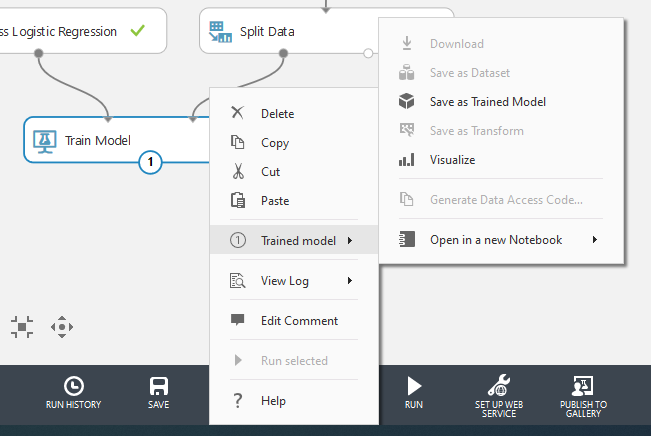Click the View Log magnifier icon
651x436 pixels.
237,281
